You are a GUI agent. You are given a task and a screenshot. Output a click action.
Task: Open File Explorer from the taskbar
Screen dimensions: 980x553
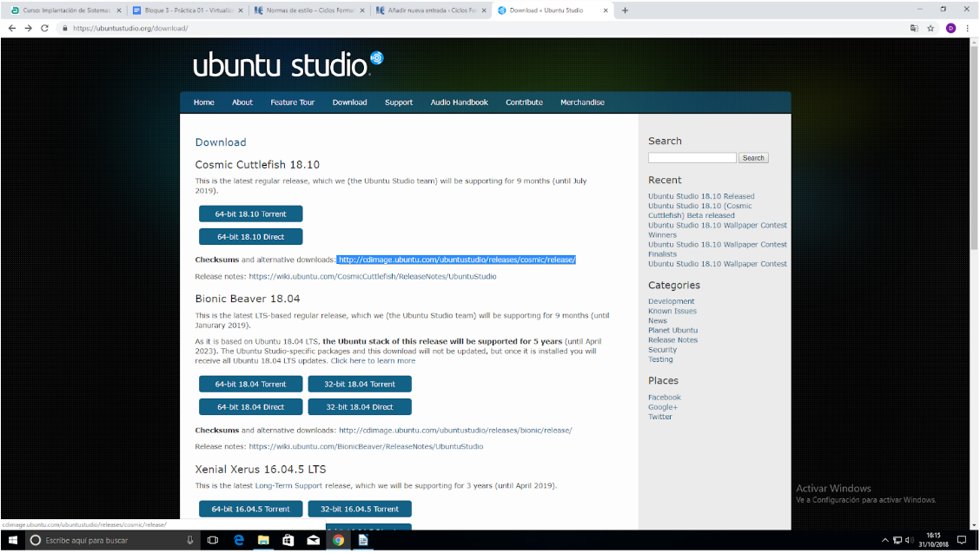(263, 540)
